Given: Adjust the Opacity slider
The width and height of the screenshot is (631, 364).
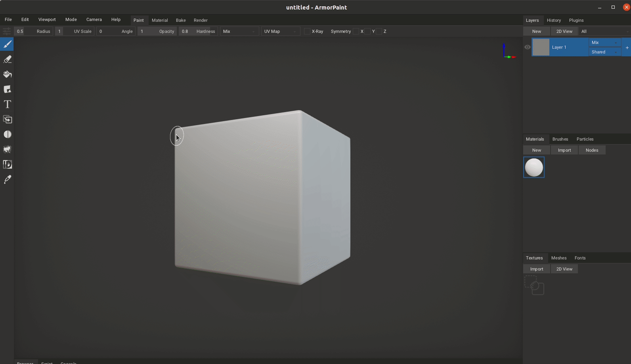Looking at the screenshot, I should click(157, 31).
